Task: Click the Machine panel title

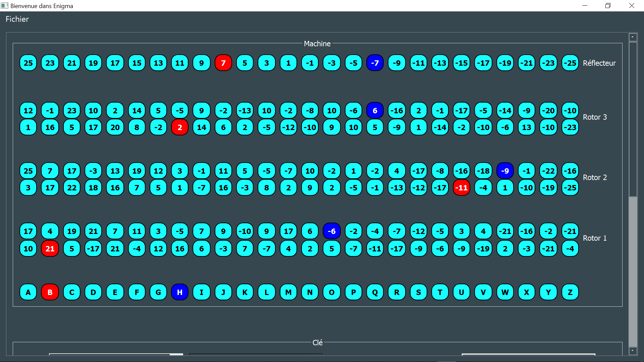Action: 317,43
